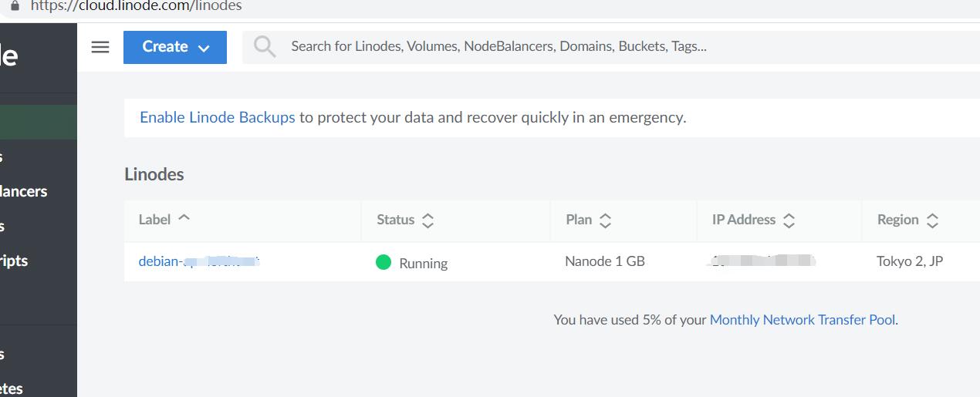Click the lock icon in address bar

tap(14, 6)
